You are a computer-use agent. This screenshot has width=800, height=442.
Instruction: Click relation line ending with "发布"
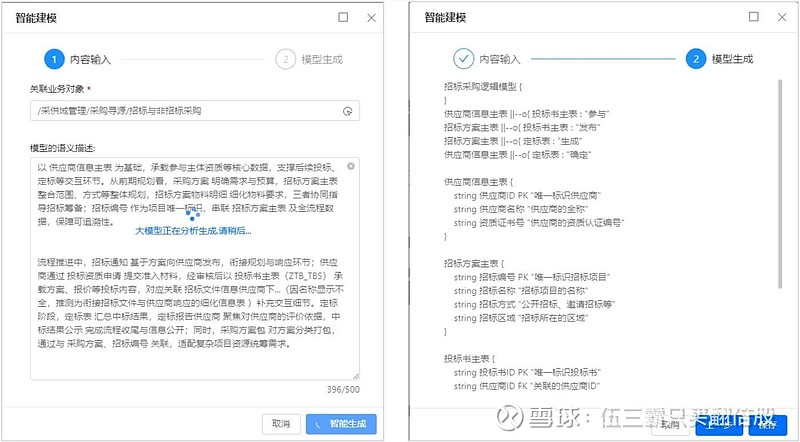point(522,128)
